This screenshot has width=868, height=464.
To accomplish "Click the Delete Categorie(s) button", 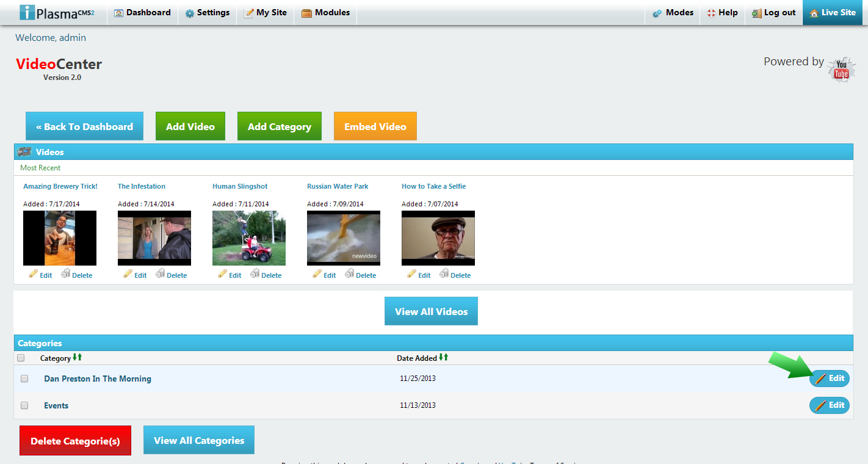I will click(x=76, y=441).
